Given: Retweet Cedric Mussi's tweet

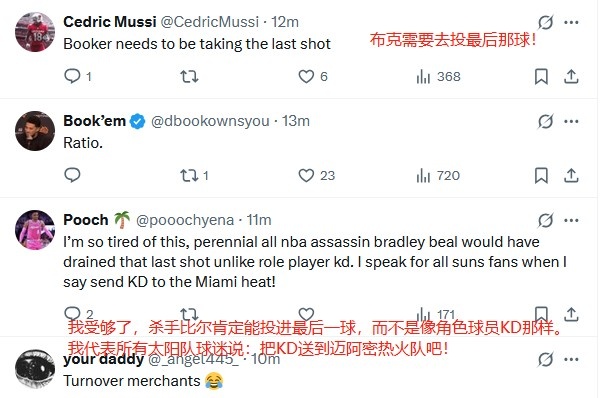Looking at the screenshot, I should click(189, 77).
